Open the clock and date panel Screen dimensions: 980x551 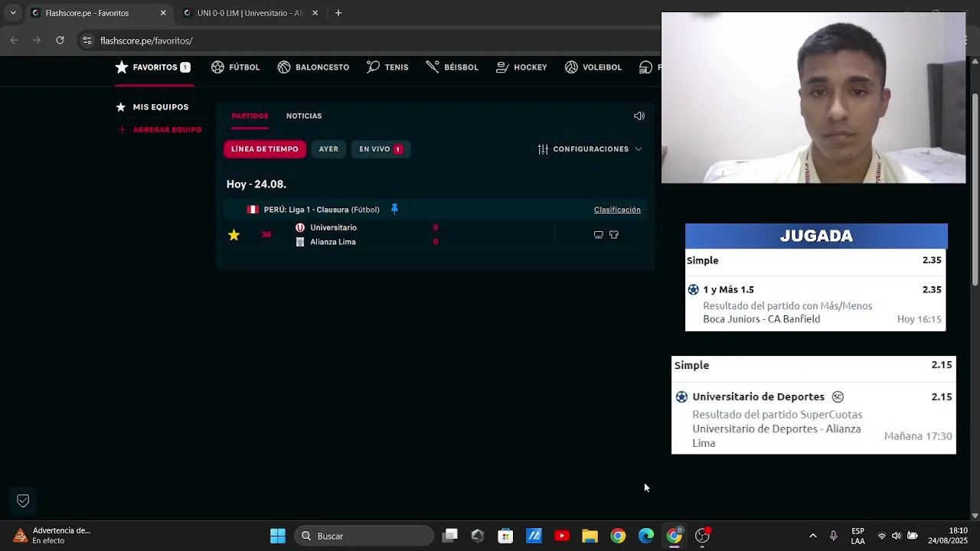click(x=948, y=536)
